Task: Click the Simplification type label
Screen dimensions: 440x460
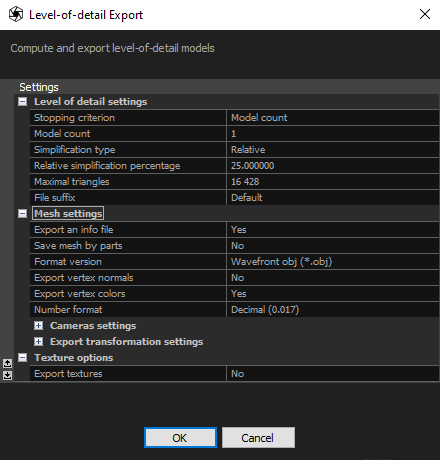Action: coord(75,150)
